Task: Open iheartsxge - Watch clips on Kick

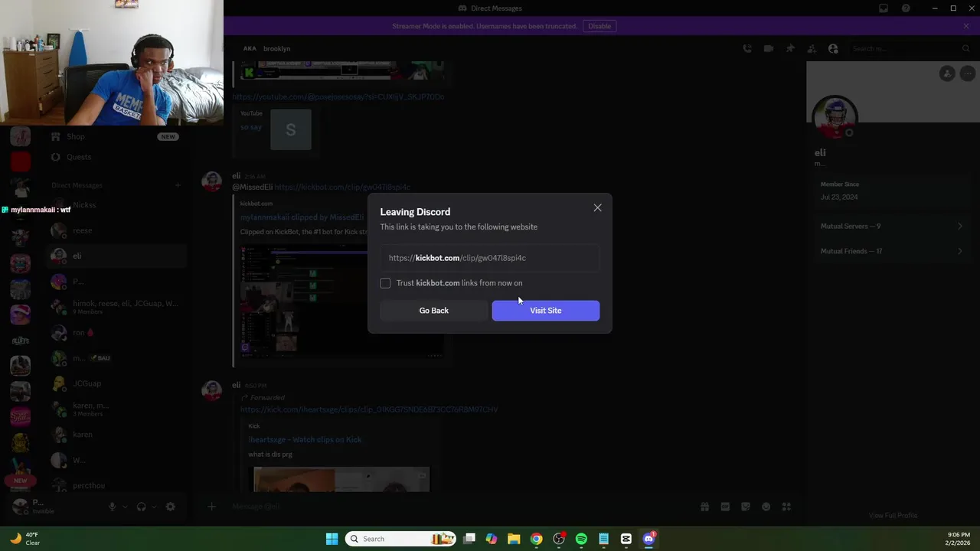Action: pos(305,439)
